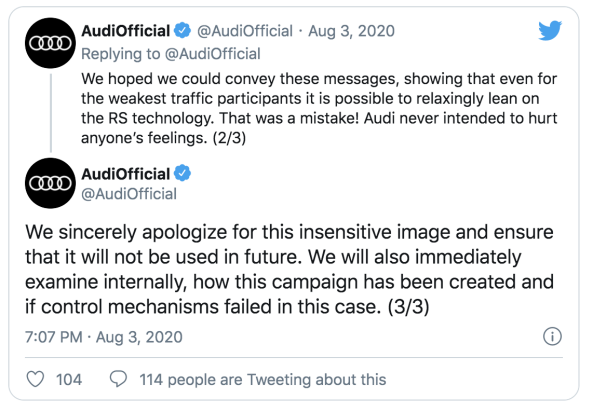Screen dimensions: 593x412
Task: Click the top Audi rings profile avatar
Action: click(50, 43)
